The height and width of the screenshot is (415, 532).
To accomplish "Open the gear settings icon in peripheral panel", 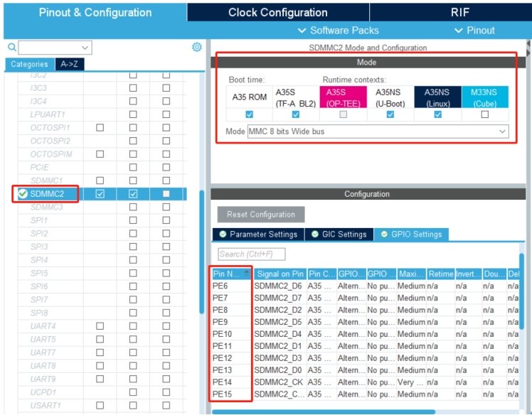I will point(197,48).
